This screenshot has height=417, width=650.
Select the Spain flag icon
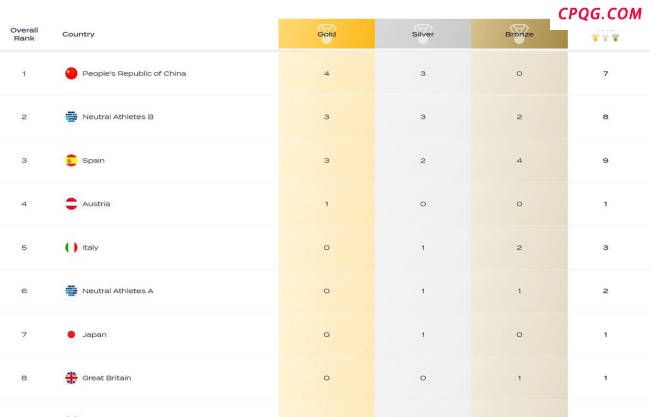71,160
